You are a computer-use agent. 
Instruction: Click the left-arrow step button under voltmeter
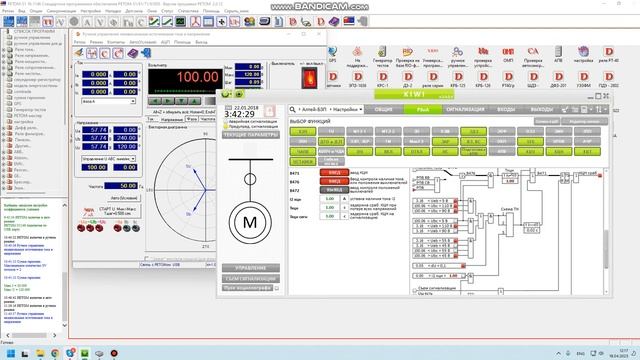tap(154, 101)
